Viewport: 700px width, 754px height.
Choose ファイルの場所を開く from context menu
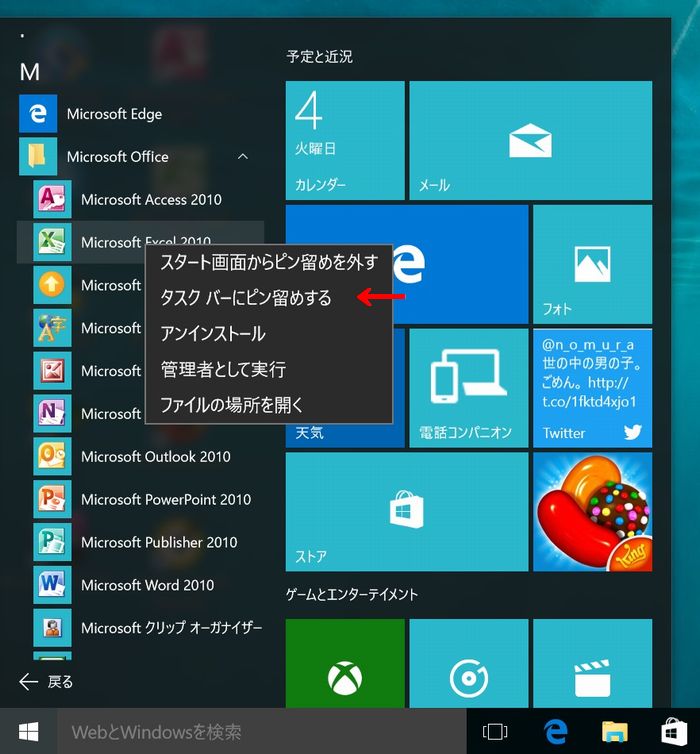click(269, 404)
